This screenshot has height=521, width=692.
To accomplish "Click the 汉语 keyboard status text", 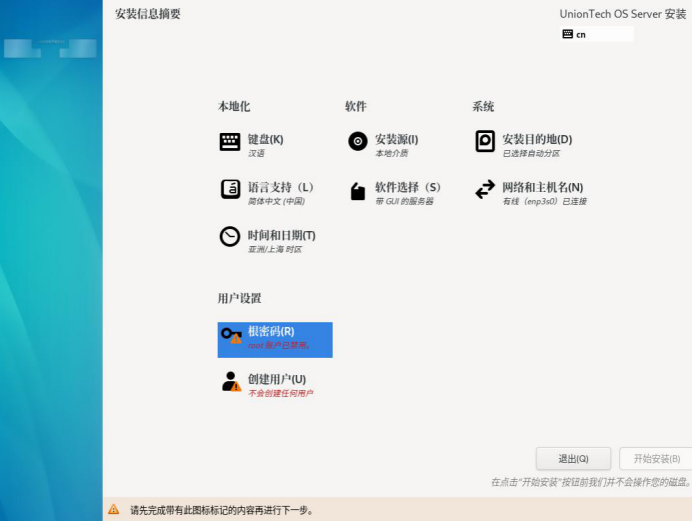I will [256, 153].
